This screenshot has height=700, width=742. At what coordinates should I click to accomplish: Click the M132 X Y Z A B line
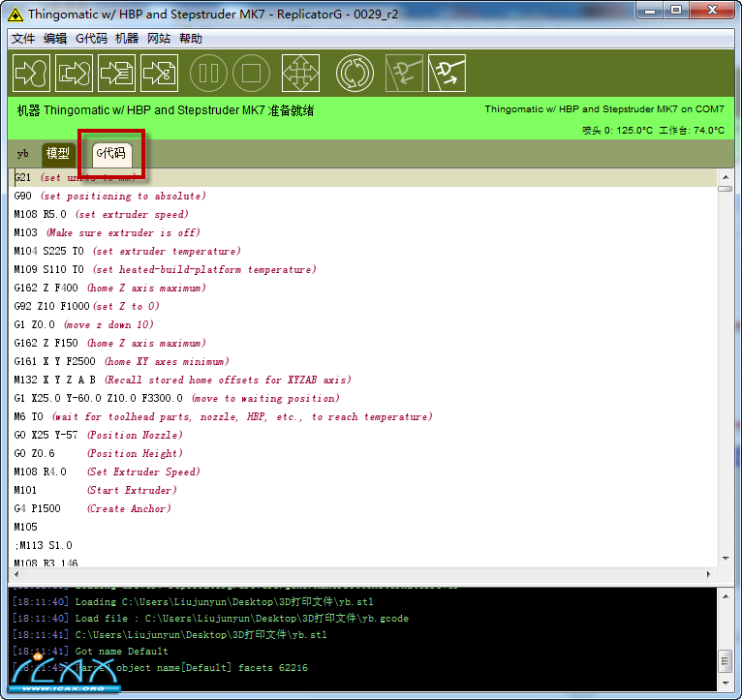click(x=183, y=380)
